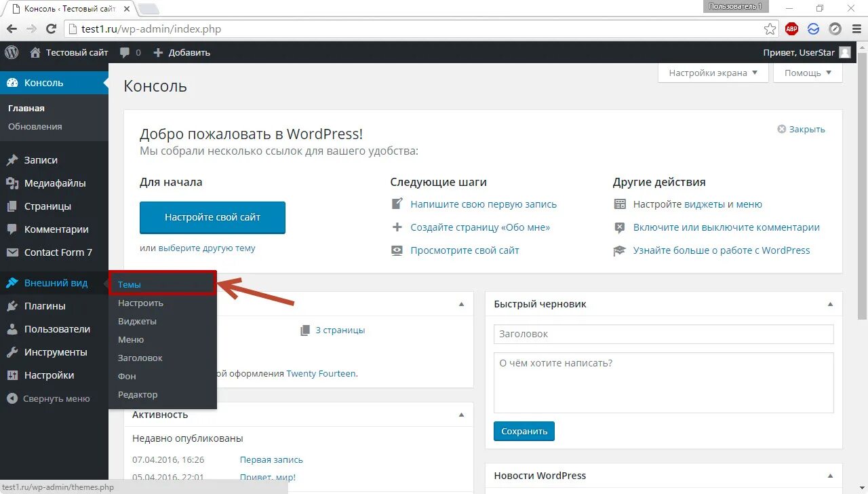Open Создайте страницу «Обо мне» link
868x494 pixels.
click(480, 227)
